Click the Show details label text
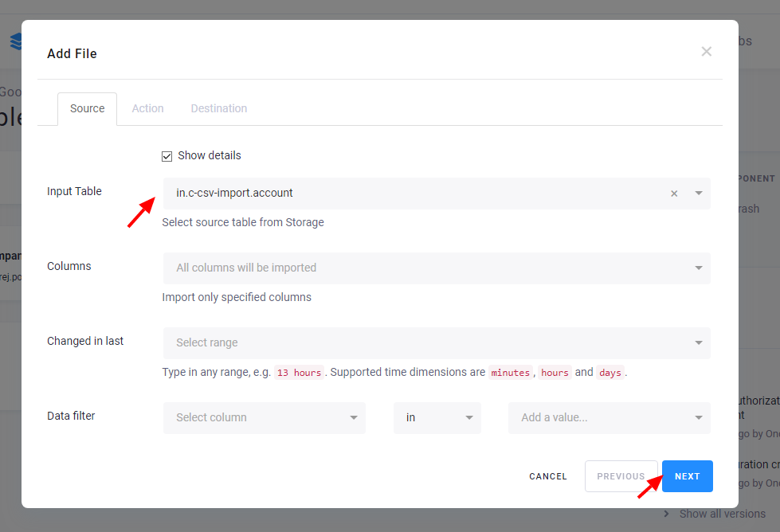The image size is (780, 532). click(210, 155)
